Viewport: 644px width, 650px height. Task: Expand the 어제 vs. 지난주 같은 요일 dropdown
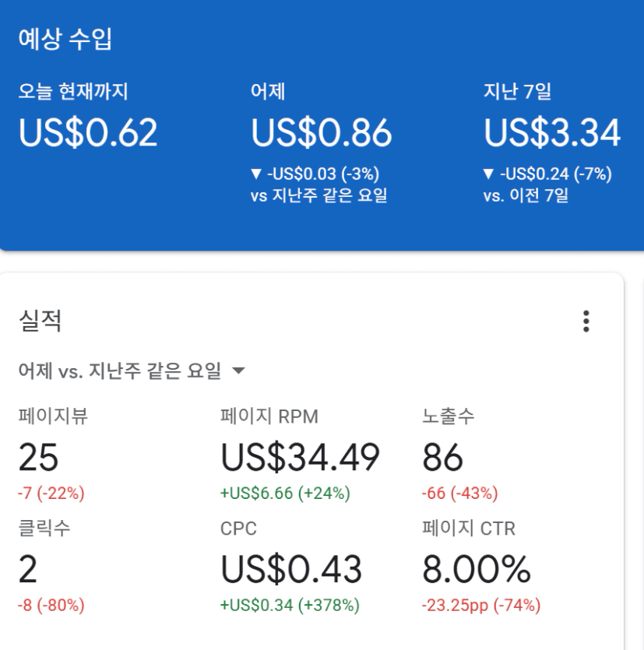tap(239, 371)
